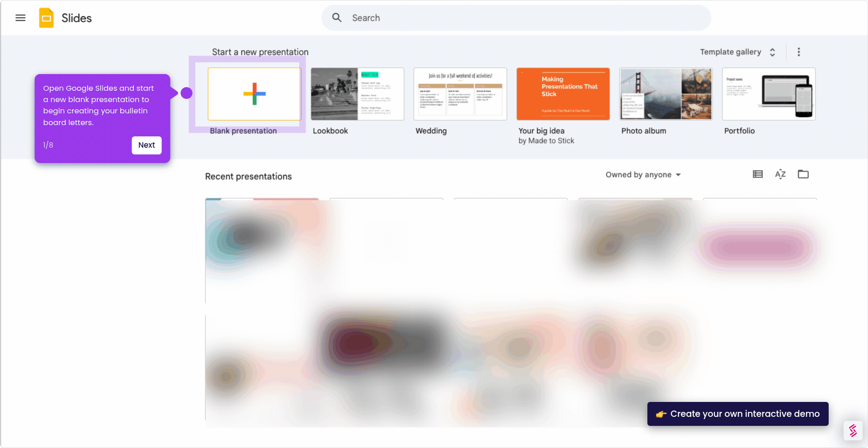
Task: Create a Blank presentation
Action: pos(255,94)
